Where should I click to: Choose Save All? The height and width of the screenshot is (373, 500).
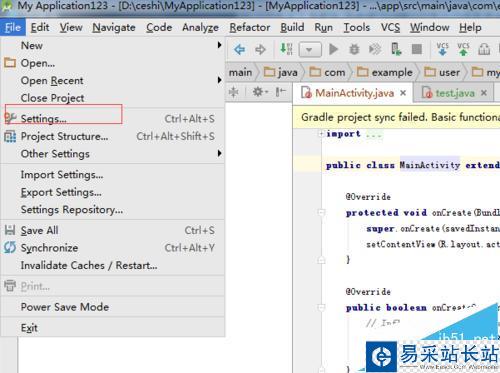pos(113,230)
